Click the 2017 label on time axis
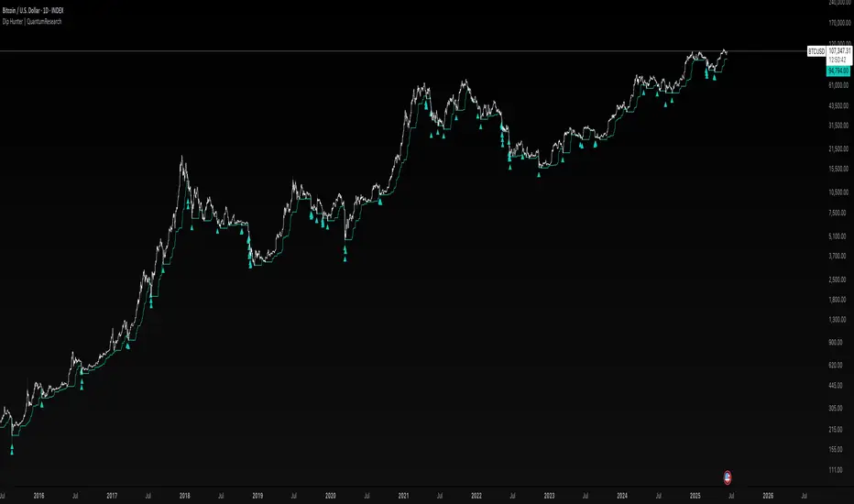Screen dimensions: 854x504 pos(112,496)
